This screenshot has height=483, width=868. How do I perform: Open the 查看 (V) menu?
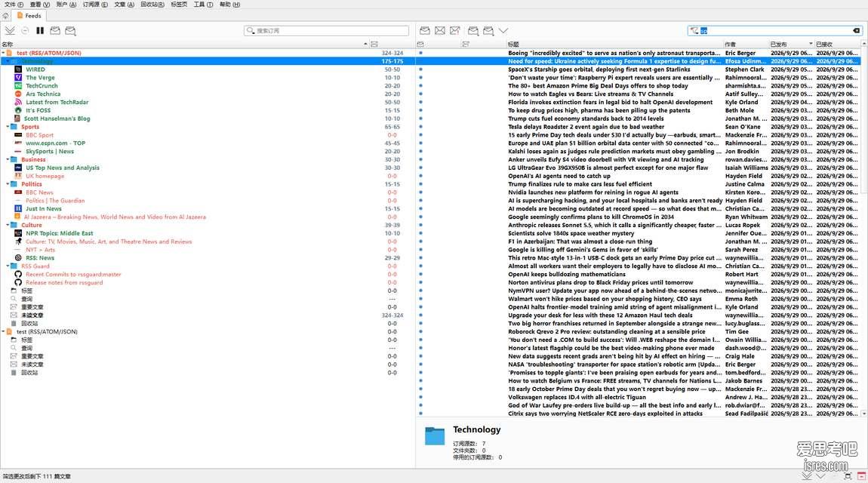(x=39, y=5)
